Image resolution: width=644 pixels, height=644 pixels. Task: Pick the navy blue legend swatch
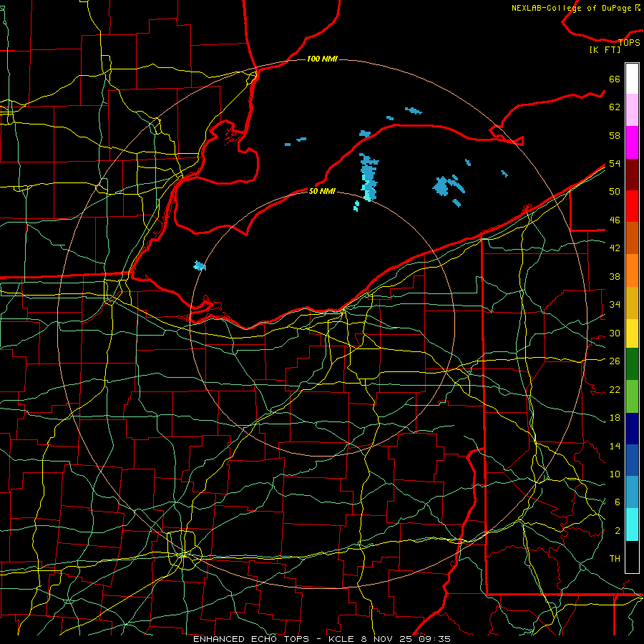click(x=632, y=429)
